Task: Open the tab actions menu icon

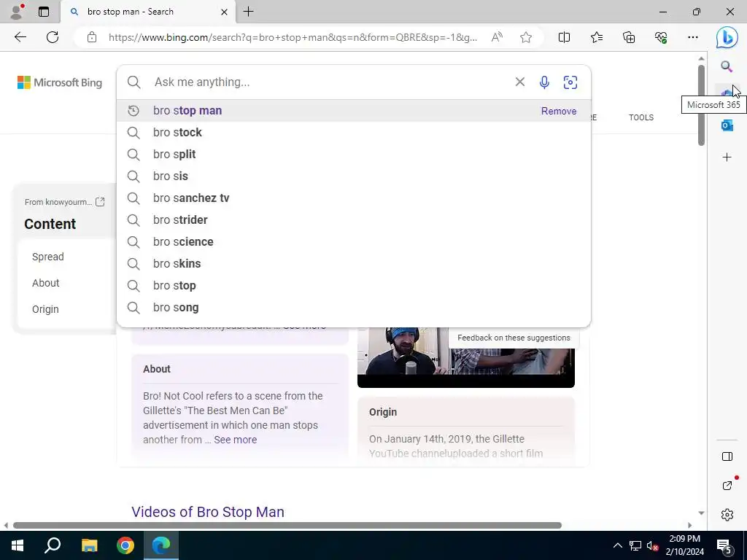Action: coord(44,12)
